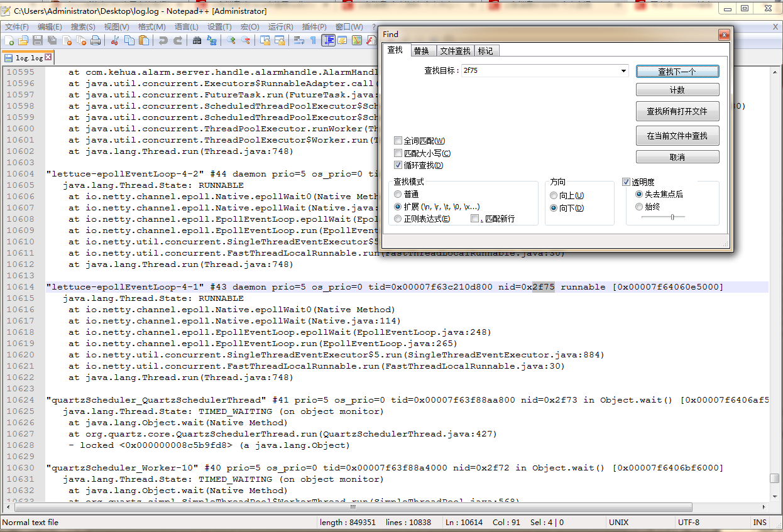Tick the 匹配新行 checkbox
Image resolution: width=783 pixels, height=532 pixels.
coord(474,219)
